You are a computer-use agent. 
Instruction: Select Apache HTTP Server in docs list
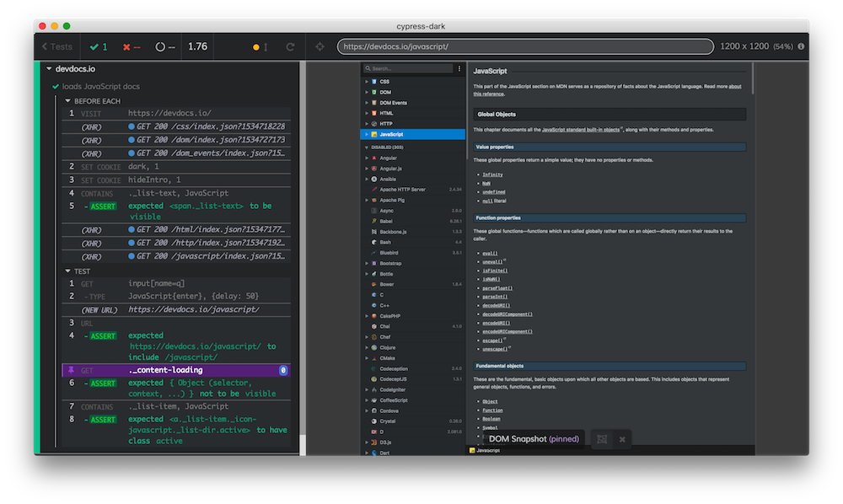(413, 190)
